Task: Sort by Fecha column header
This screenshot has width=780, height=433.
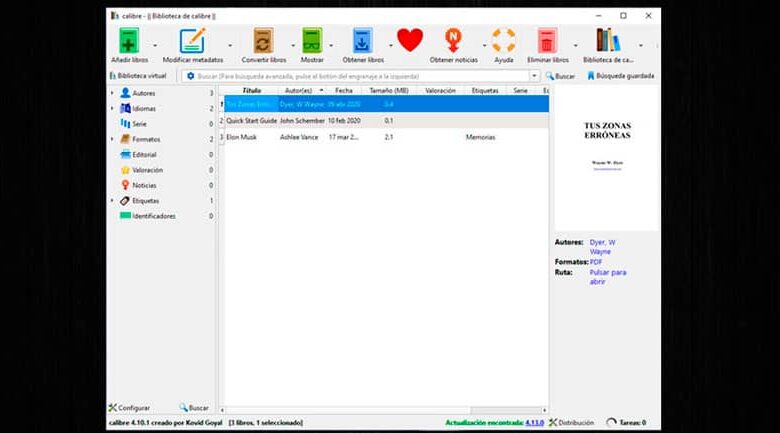Action: (344, 91)
